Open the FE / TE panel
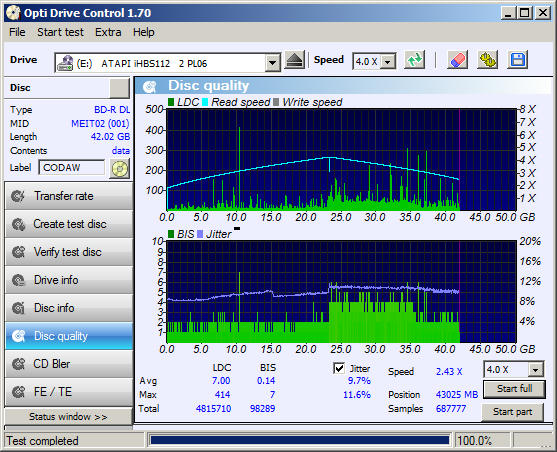Screen dimensions: 557x452 pyautogui.click(x=69, y=392)
